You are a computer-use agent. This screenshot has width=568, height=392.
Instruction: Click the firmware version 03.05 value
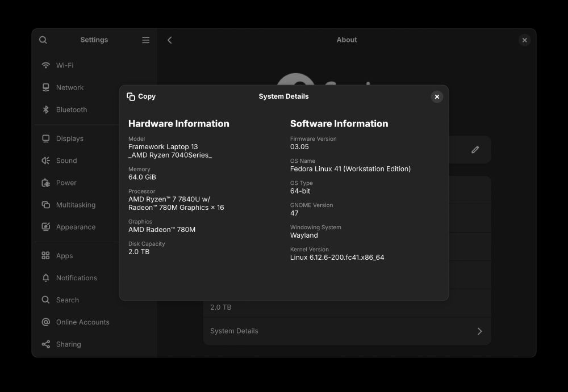[x=299, y=147]
